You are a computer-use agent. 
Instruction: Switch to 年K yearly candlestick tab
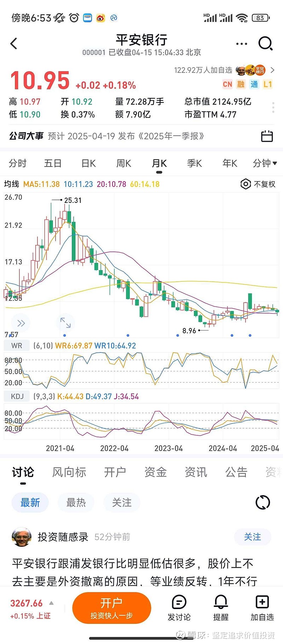pos(230,163)
